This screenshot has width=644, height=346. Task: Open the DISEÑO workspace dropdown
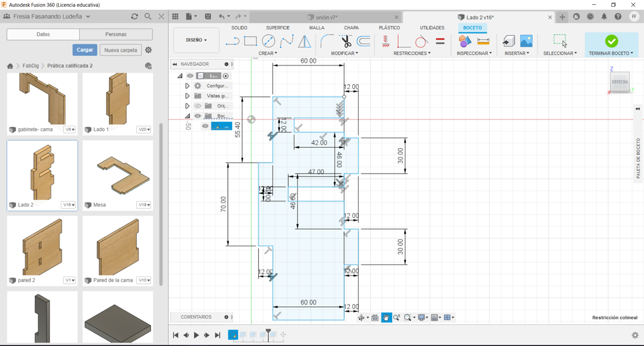click(196, 40)
